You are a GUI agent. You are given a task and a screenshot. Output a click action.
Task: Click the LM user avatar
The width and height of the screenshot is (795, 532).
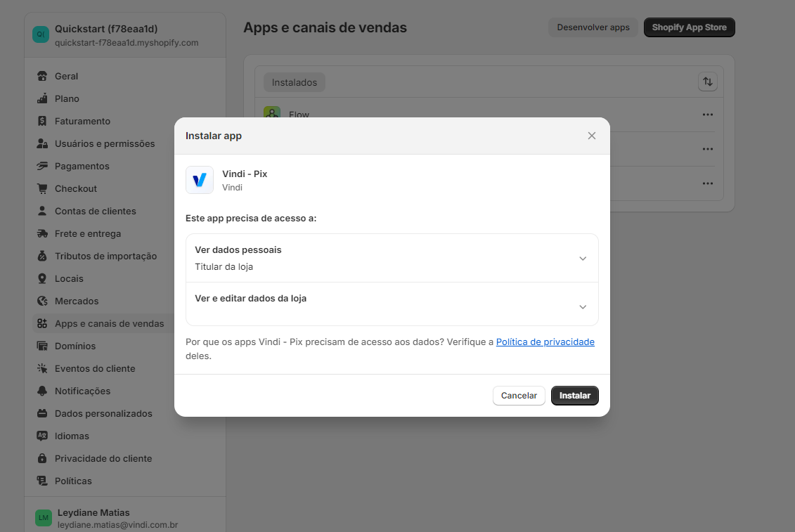click(x=44, y=518)
